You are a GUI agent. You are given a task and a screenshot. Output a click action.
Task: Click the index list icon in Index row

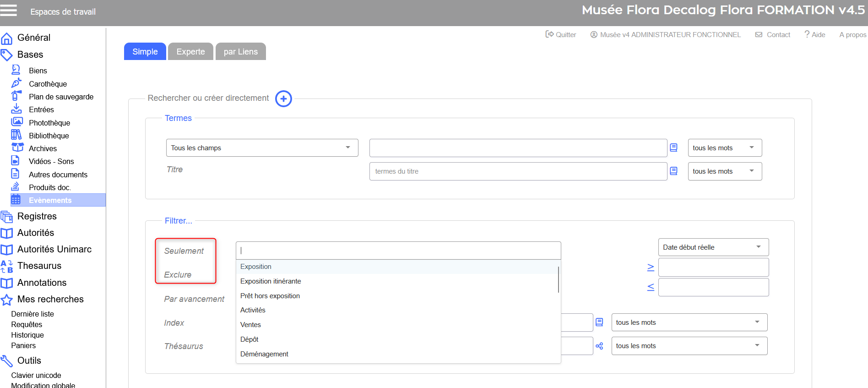[599, 322]
